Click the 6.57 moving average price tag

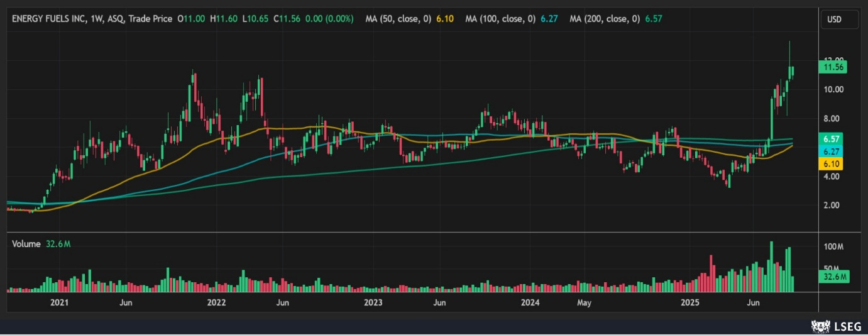[x=832, y=138]
